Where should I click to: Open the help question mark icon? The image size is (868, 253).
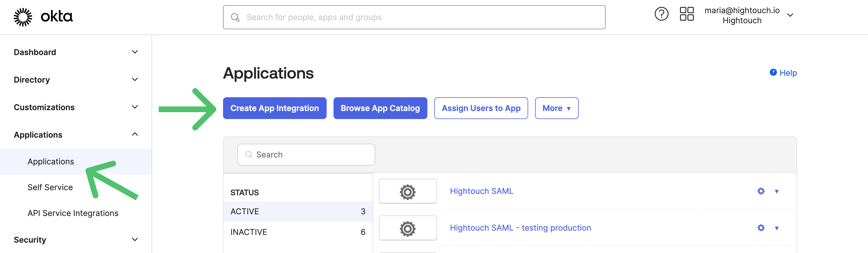661,14
